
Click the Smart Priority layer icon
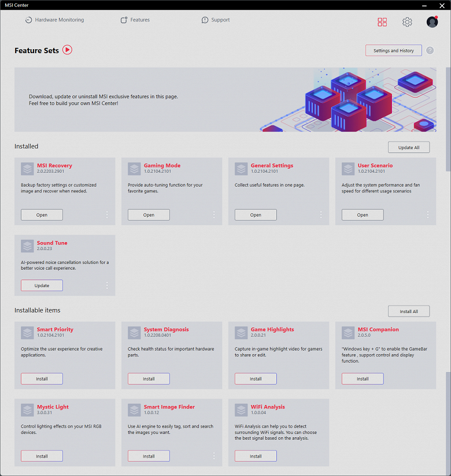27,333
